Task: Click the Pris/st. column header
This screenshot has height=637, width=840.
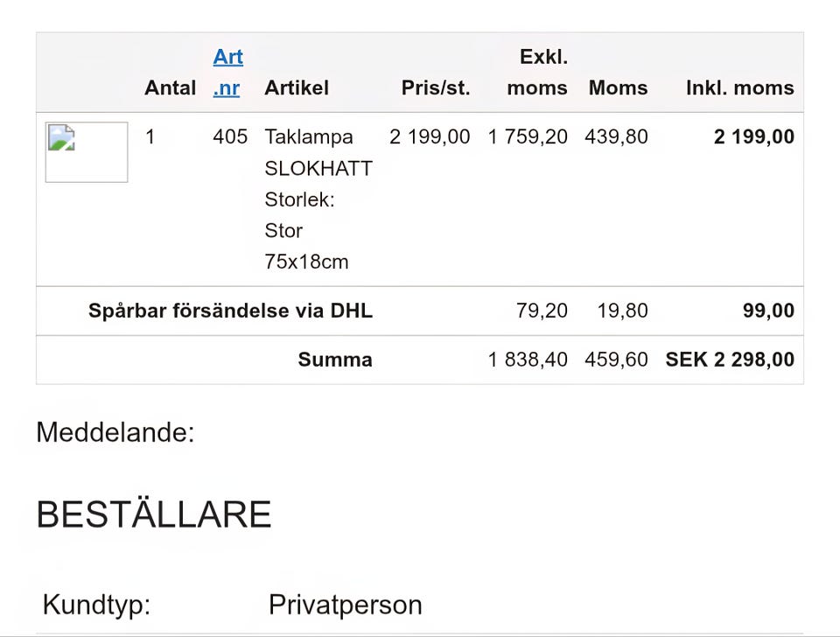Action: point(435,87)
